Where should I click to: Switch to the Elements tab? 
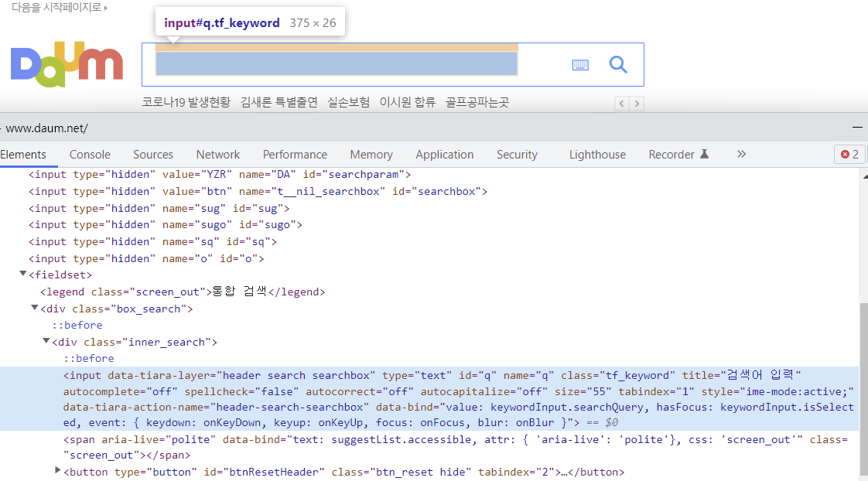click(x=23, y=155)
